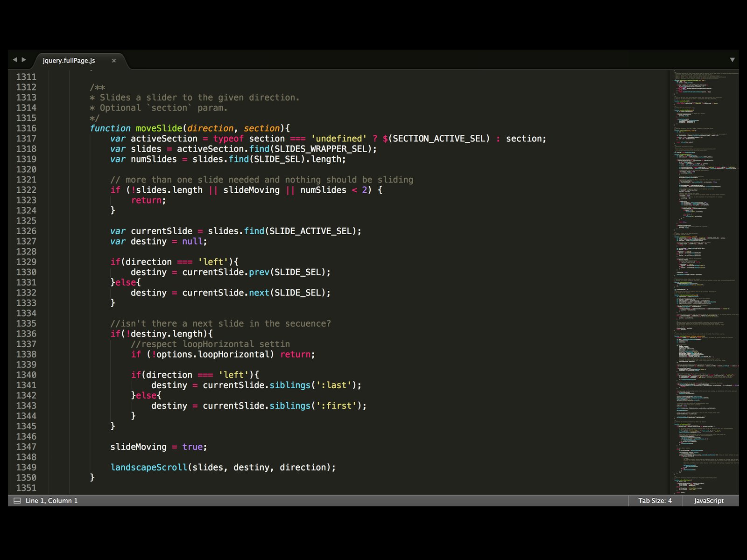The image size is (747, 560).
Task: Click the null value on line 1327
Action: point(192,241)
